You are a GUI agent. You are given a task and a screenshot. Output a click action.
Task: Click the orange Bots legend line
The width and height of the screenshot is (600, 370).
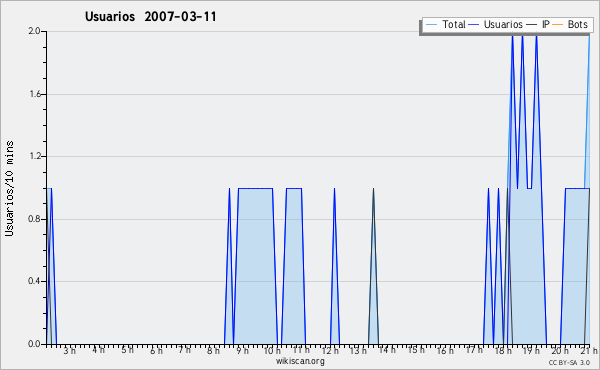click(558, 25)
